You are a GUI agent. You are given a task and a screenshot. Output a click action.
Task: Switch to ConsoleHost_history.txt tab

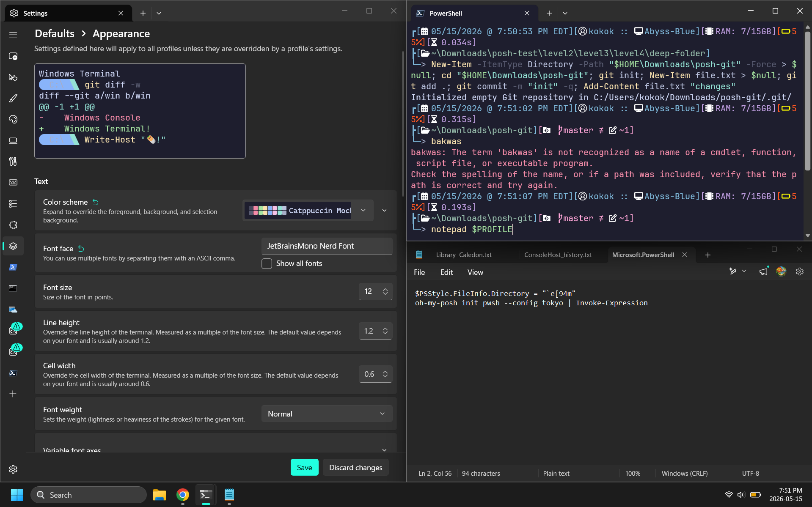[x=558, y=255]
